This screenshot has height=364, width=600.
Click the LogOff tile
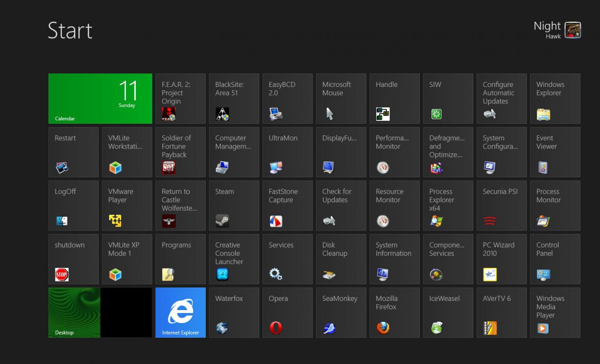click(74, 206)
